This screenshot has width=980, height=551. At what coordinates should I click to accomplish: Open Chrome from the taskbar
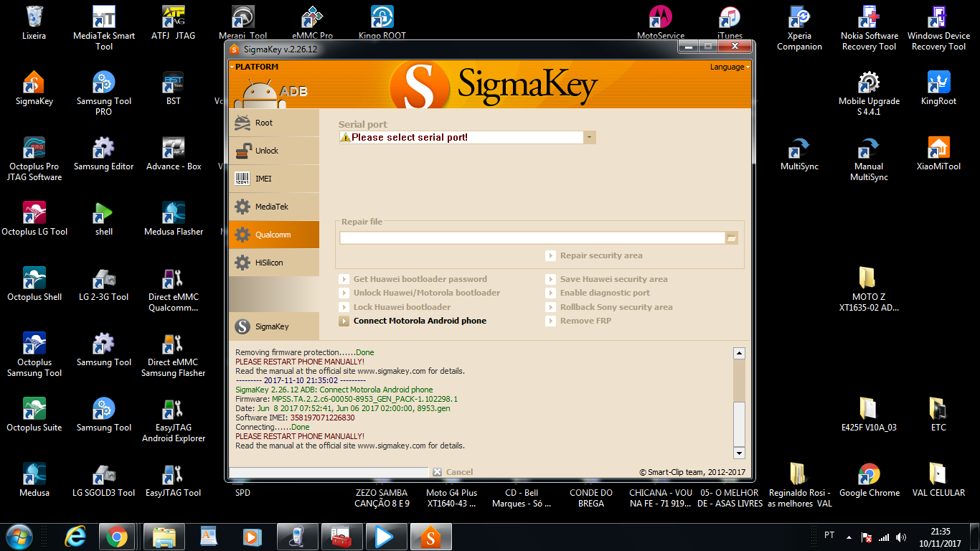pyautogui.click(x=117, y=537)
